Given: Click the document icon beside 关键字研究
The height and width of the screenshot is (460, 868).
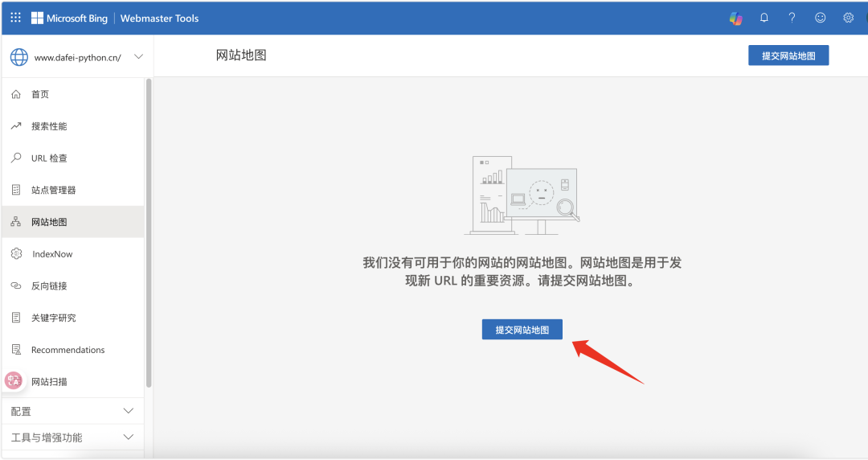Looking at the screenshot, I should click(x=16, y=318).
